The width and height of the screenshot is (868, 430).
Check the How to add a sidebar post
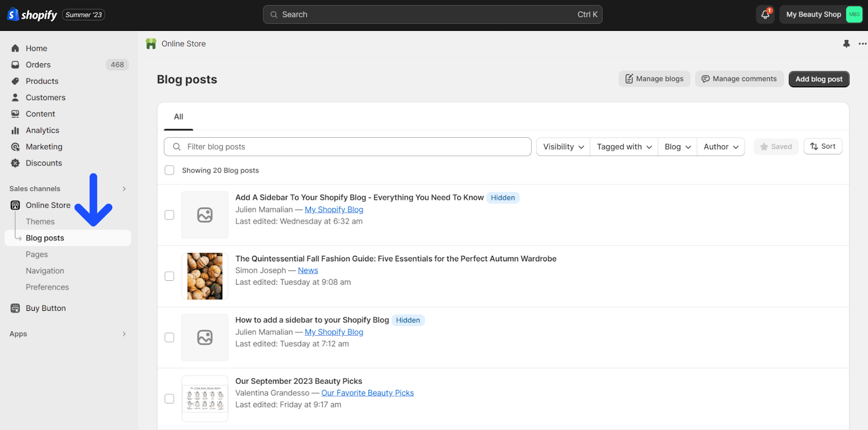coord(169,337)
